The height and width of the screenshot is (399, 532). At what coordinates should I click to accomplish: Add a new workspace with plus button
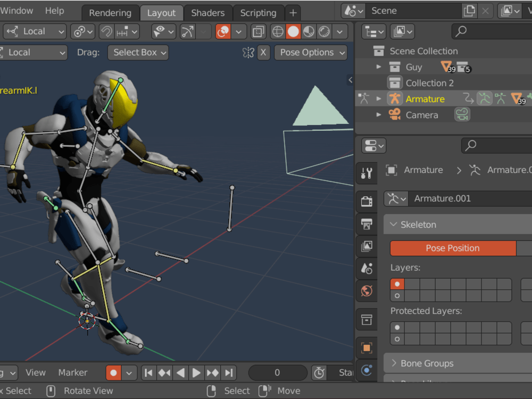[x=293, y=13]
